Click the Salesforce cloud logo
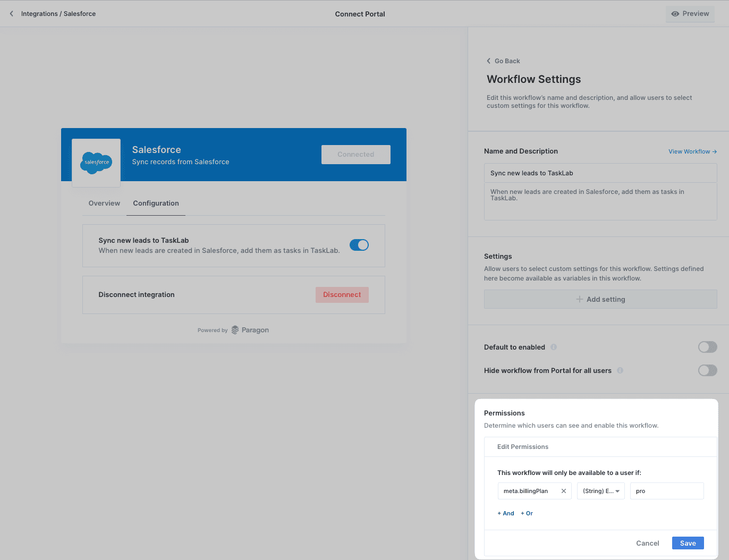This screenshot has height=560, width=729. pos(96,163)
